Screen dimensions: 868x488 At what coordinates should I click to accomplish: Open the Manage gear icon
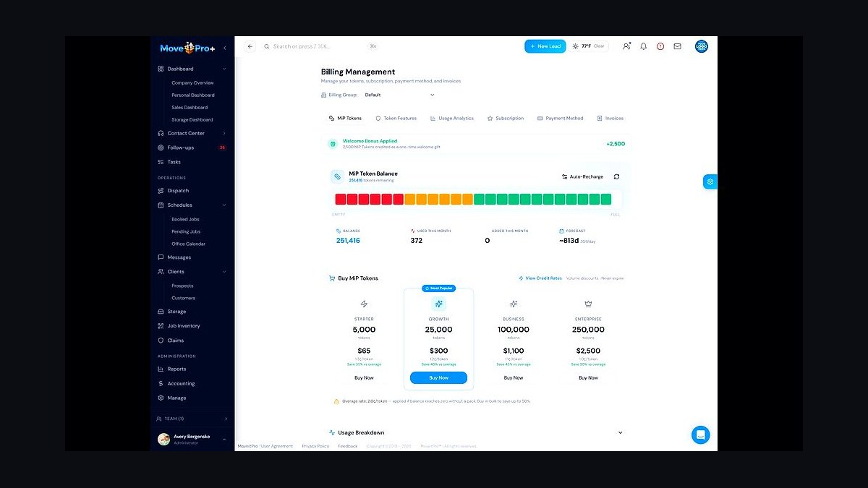click(x=161, y=398)
